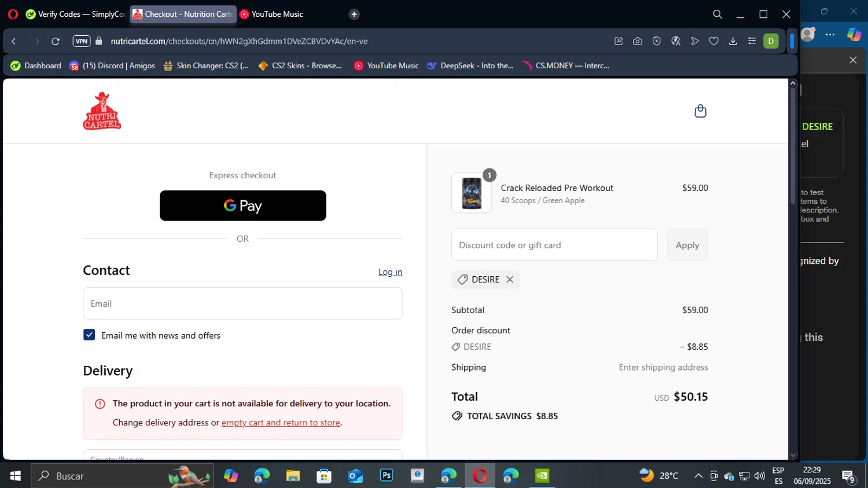
Task: Open the shopping bag cart icon
Action: coord(700,111)
